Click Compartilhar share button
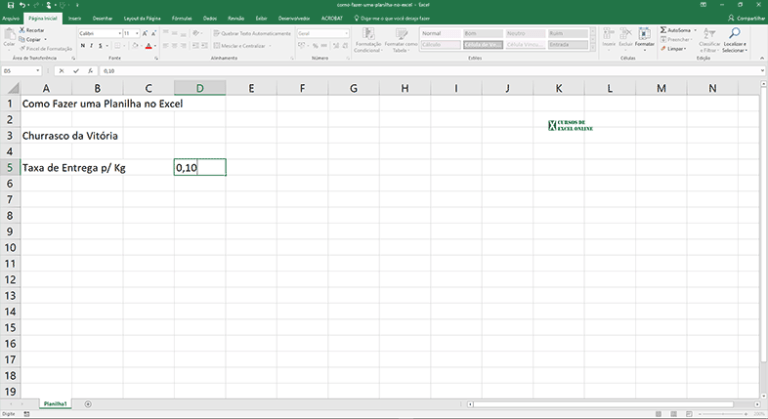Screen dimensions: 768x419 click(747, 18)
